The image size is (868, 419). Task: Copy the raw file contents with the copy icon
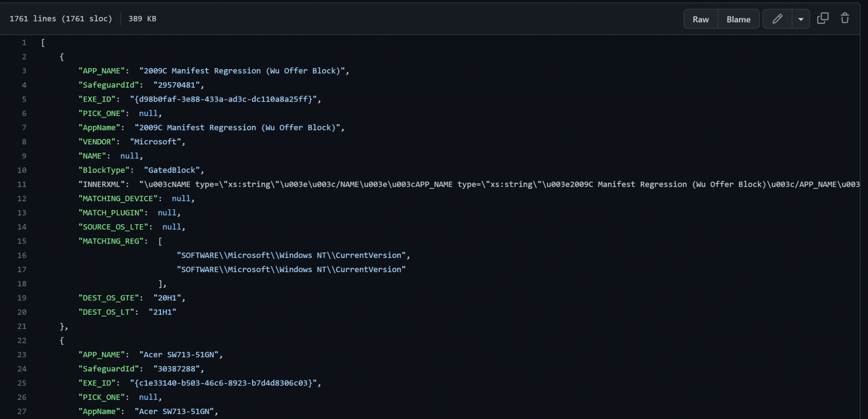[x=823, y=18]
